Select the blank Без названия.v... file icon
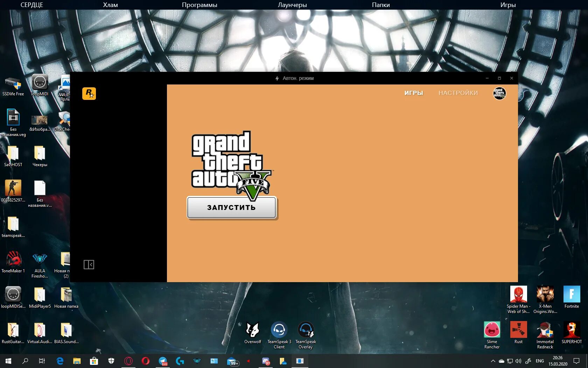588x368 pixels. (40, 194)
